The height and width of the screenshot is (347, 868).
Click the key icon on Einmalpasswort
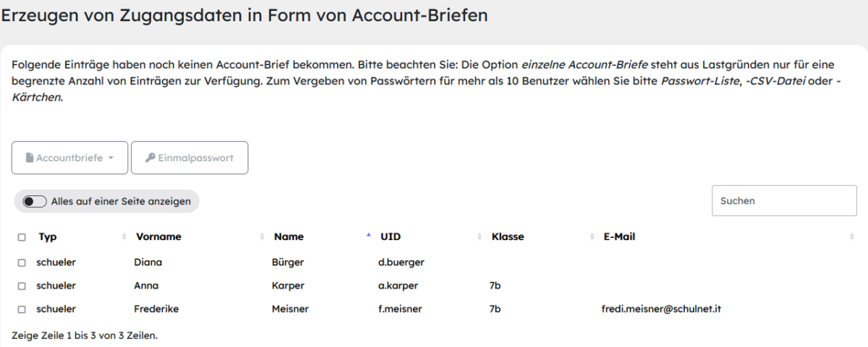pos(150,158)
